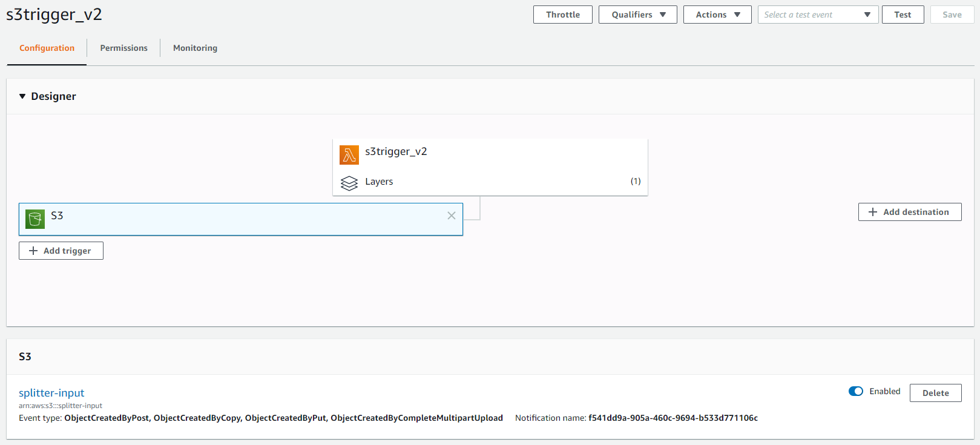Switch to the Monitoring tab

[x=195, y=48]
